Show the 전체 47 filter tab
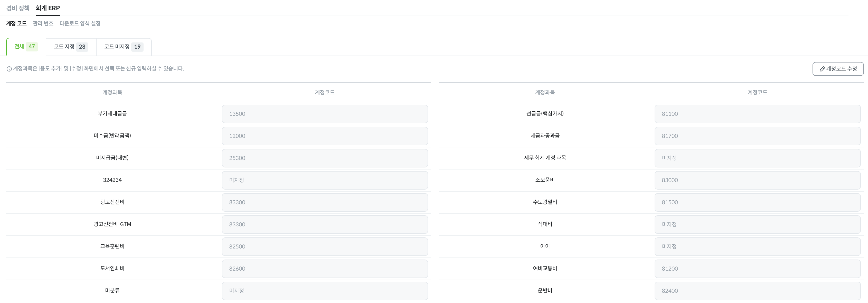 pos(26,47)
